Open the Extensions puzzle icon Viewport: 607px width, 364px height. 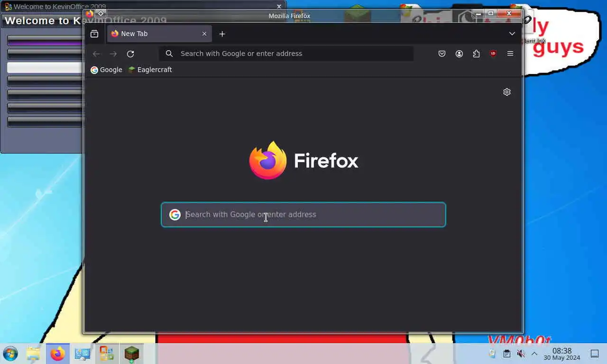click(x=476, y=54)
